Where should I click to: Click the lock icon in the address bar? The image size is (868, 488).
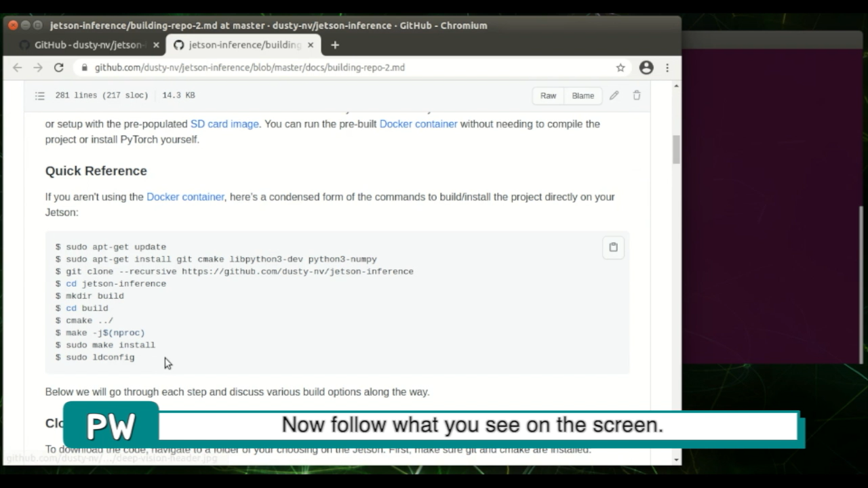click(x=85, y=68)
